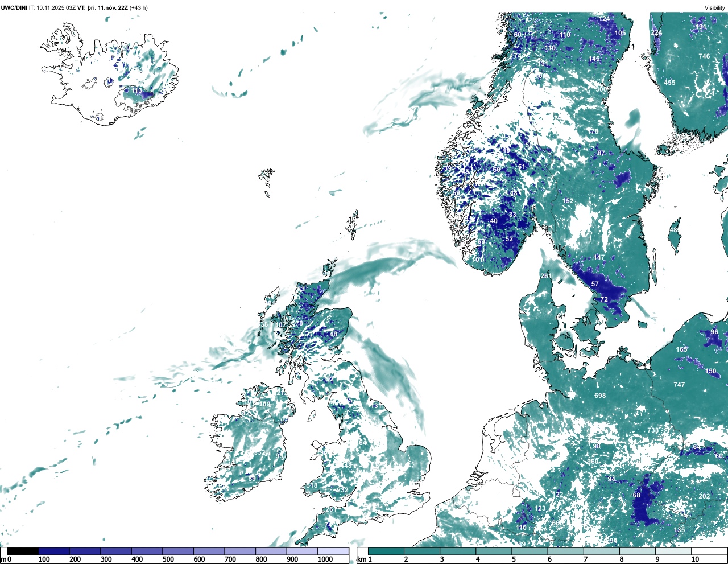Click the visibility value 698 in northern Germany
Viewport: 728px width, 564px height.
(600, 396)
